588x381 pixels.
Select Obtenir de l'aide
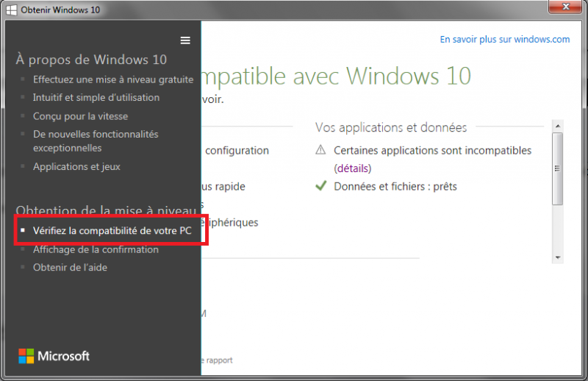tap(70, 268)
